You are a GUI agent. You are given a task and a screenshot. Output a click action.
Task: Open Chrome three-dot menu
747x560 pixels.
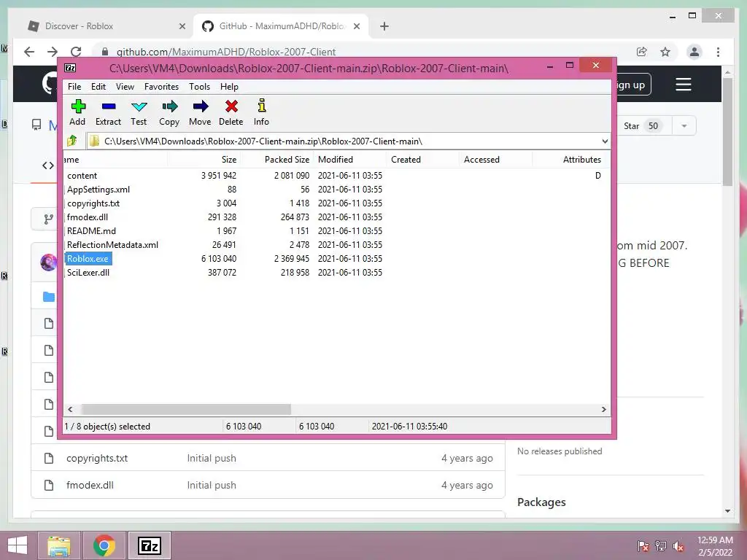pyautogui.click(x=718, y=52)
